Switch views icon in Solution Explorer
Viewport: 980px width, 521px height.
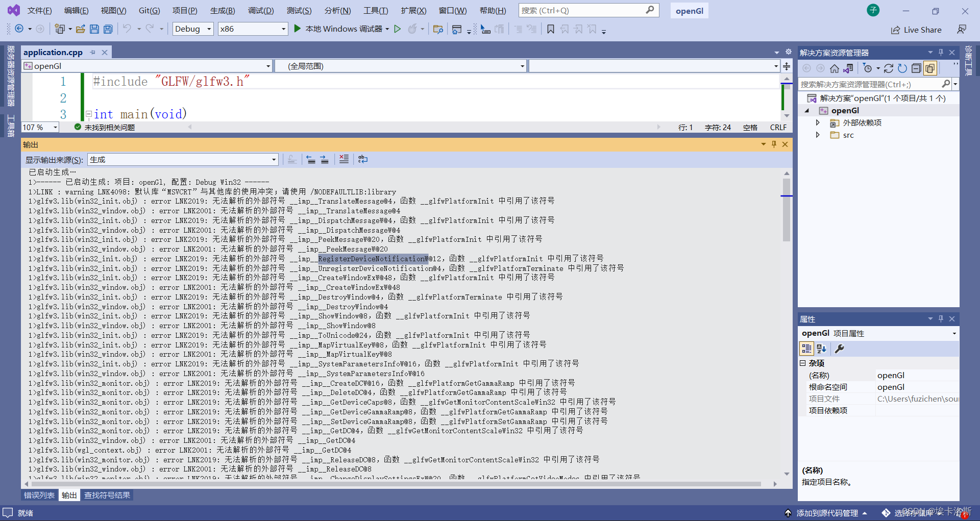[848, 68]
